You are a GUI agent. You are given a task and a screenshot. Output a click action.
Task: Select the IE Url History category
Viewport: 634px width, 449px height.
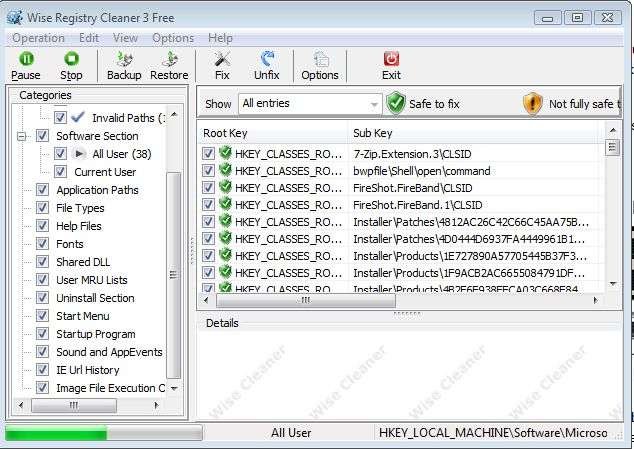coord(88,370)
